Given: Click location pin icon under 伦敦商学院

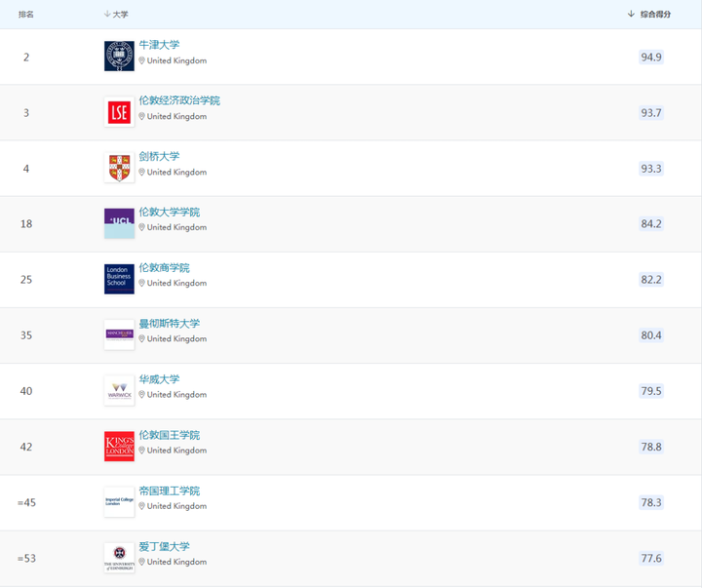Looking at the screenshot, I should pos(142,283).
